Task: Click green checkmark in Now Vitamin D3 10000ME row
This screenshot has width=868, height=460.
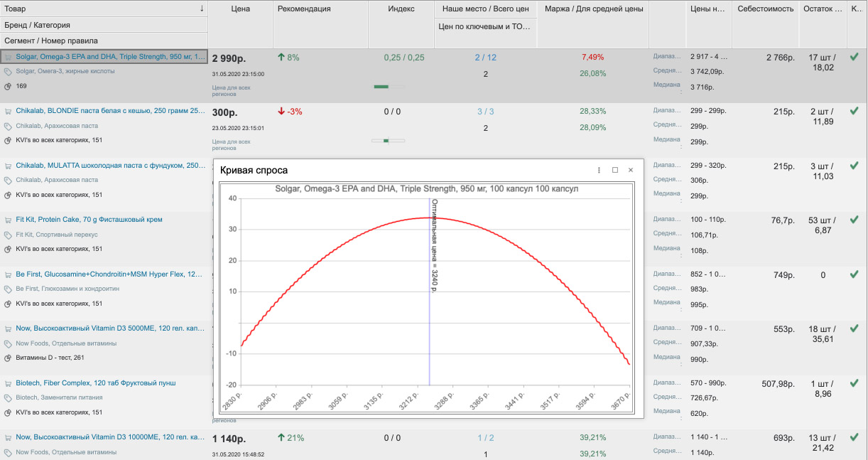Action: (x=855, y=437)
